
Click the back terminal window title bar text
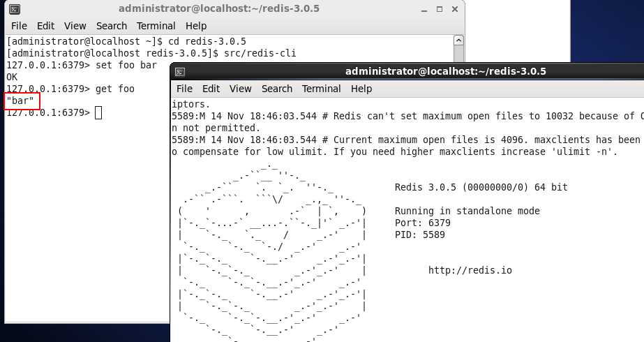[219, 8]
